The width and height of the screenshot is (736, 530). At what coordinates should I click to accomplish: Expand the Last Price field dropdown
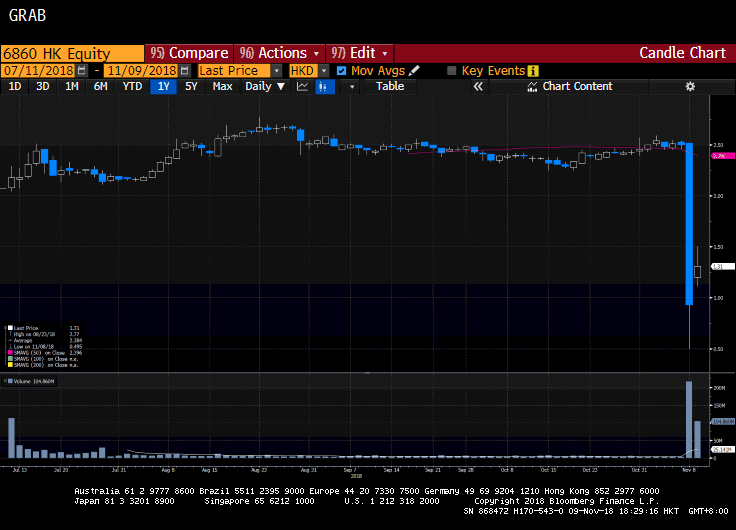277,71
